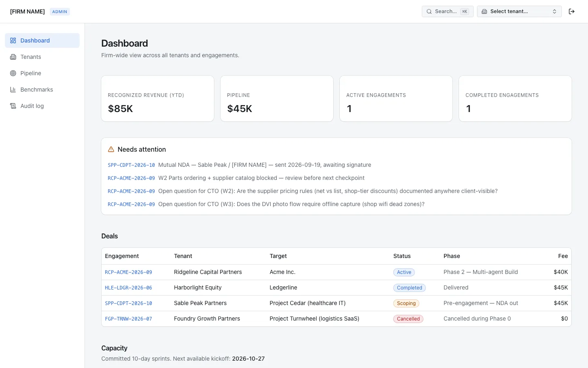Click Sable Peak Partners tenant cell
588x368 pixels.
(200, 303)
